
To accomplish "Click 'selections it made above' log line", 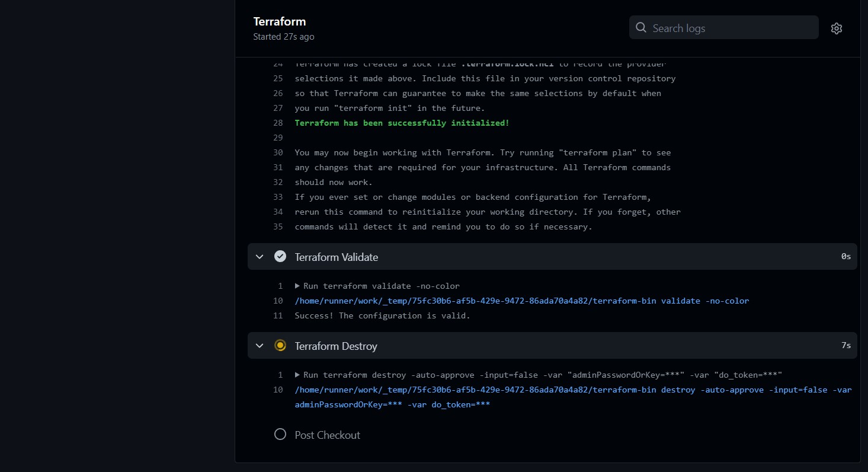I will [485, 78].
